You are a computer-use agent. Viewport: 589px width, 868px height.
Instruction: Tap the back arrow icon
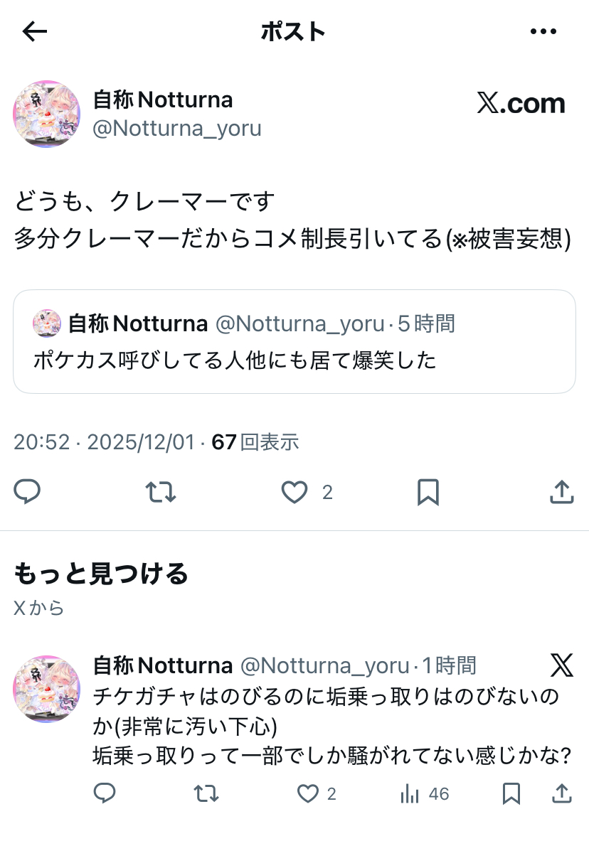pyautogui.click(x=34, y=31)
